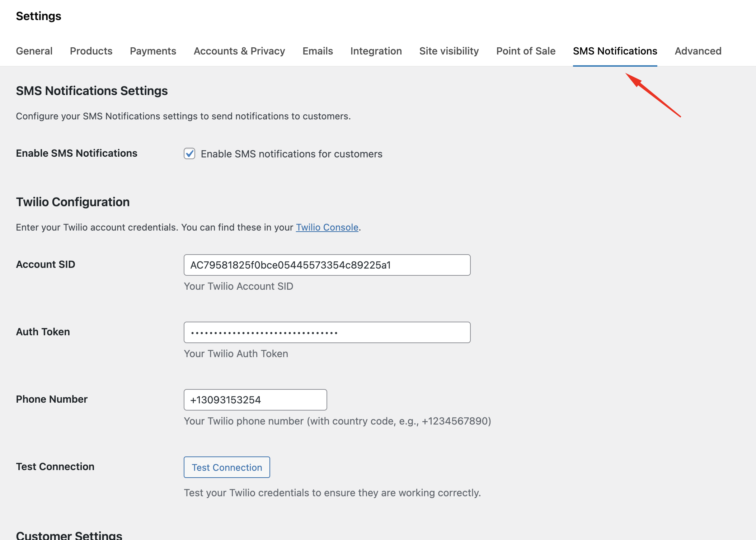Focus the Account SID input field
Viewport: 756px width, 540px height.
pyautogui.click(x=327, y=265)
